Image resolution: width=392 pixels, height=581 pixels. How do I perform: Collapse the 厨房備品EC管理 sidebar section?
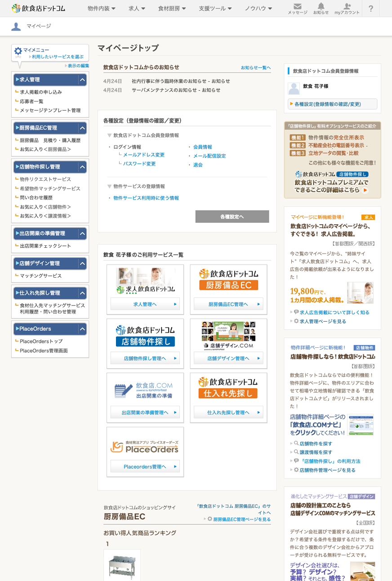coord(82,128)
